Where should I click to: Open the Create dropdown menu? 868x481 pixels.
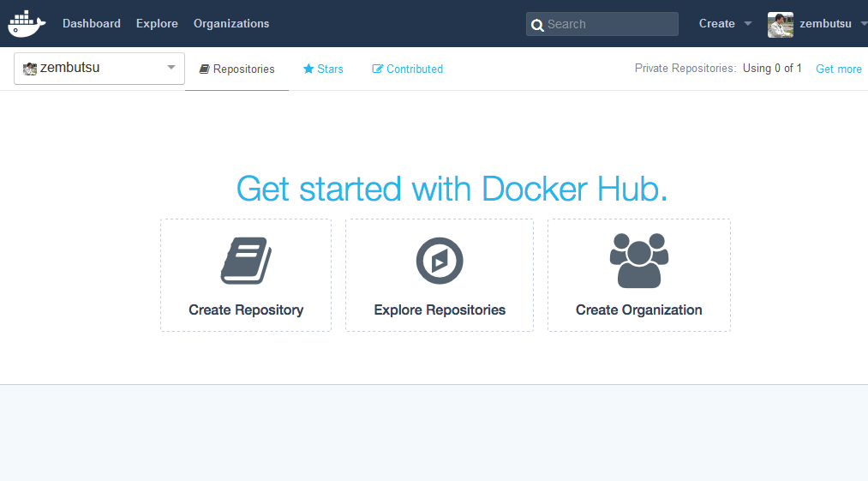(725, 23)
